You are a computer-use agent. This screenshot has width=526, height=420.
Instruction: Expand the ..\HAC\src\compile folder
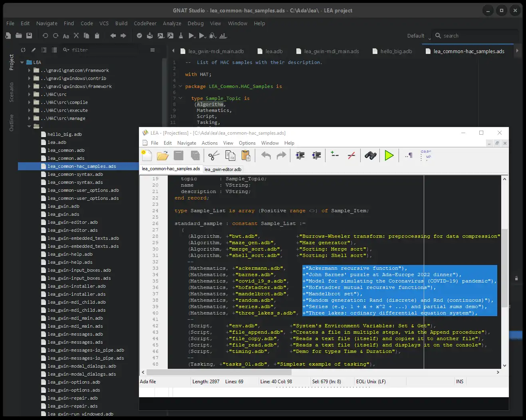(x=29, y=102)
